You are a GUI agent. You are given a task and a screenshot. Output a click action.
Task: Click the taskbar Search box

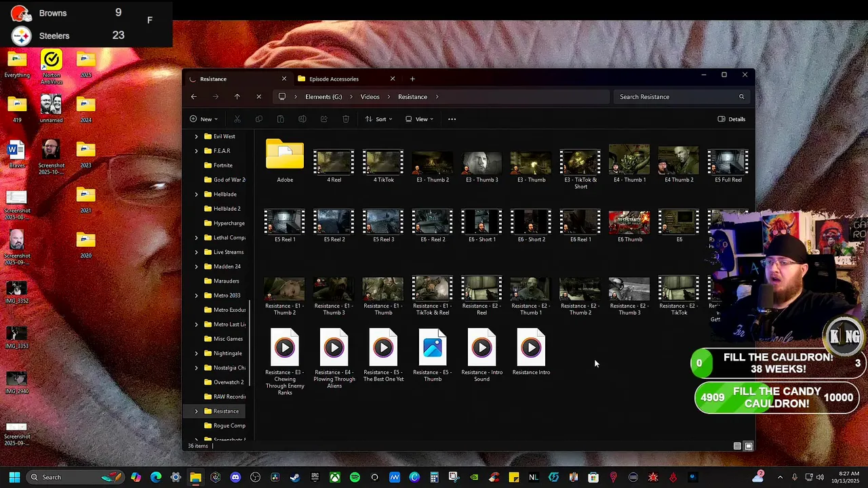click(75, 477)
